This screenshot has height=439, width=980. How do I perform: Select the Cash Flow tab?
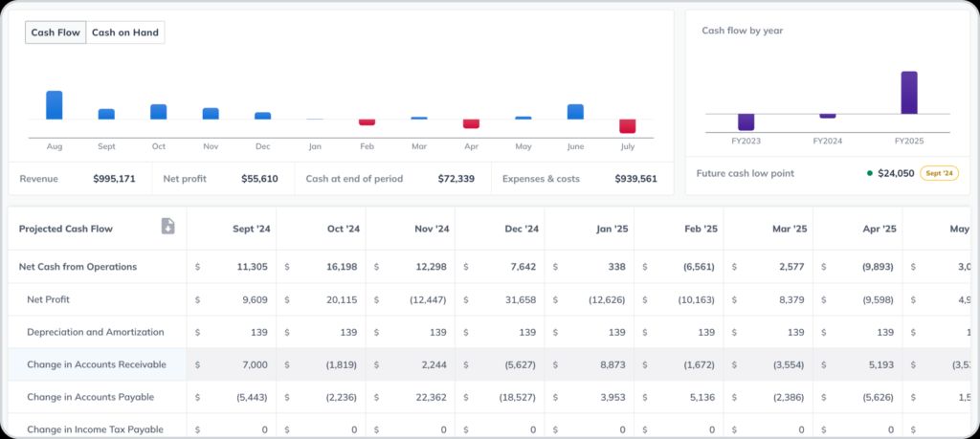pos(56,33)
